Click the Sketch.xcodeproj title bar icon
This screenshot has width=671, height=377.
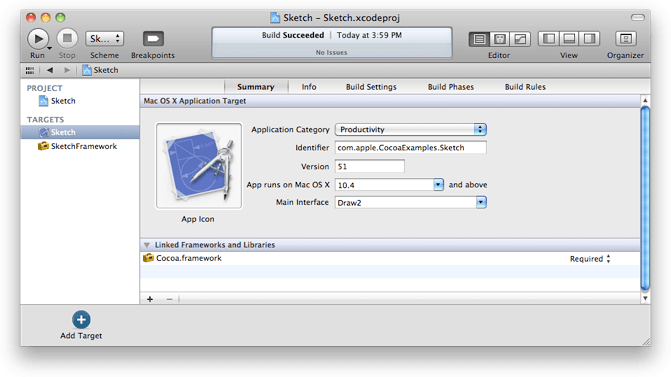point(275,18)
